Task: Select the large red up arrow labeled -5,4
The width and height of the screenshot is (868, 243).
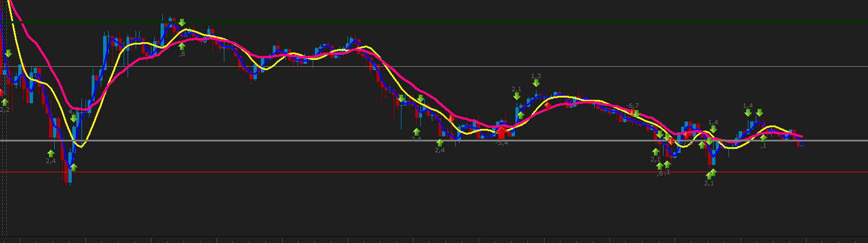Action: click(x=502, y=132)
